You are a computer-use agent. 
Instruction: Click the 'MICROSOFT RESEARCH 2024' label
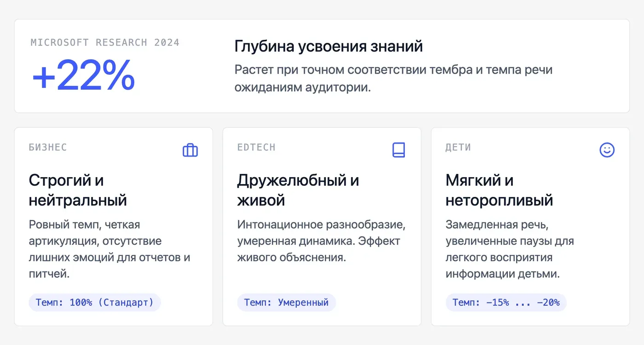click(105, 43)
